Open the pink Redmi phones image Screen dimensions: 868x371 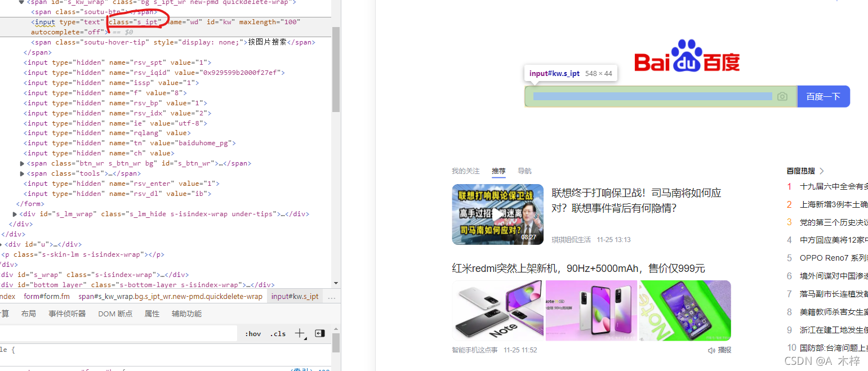pos(591,310)
